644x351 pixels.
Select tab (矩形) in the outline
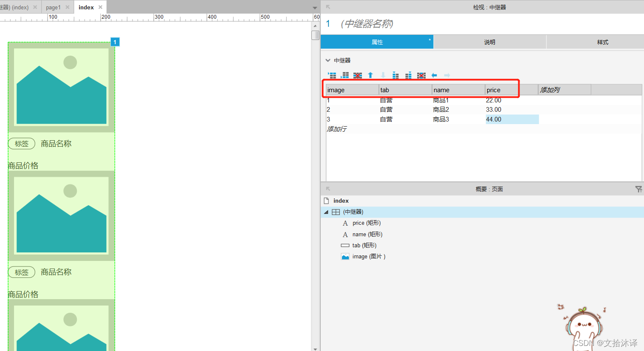pyautogui.click(x=364, y=246)
